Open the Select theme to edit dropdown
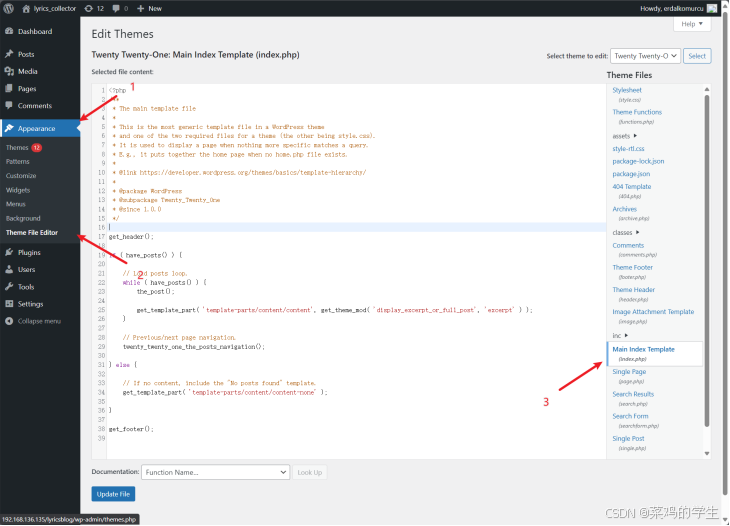Image resolution: width=730 pixels, height=526 pixels. (645, 56)
